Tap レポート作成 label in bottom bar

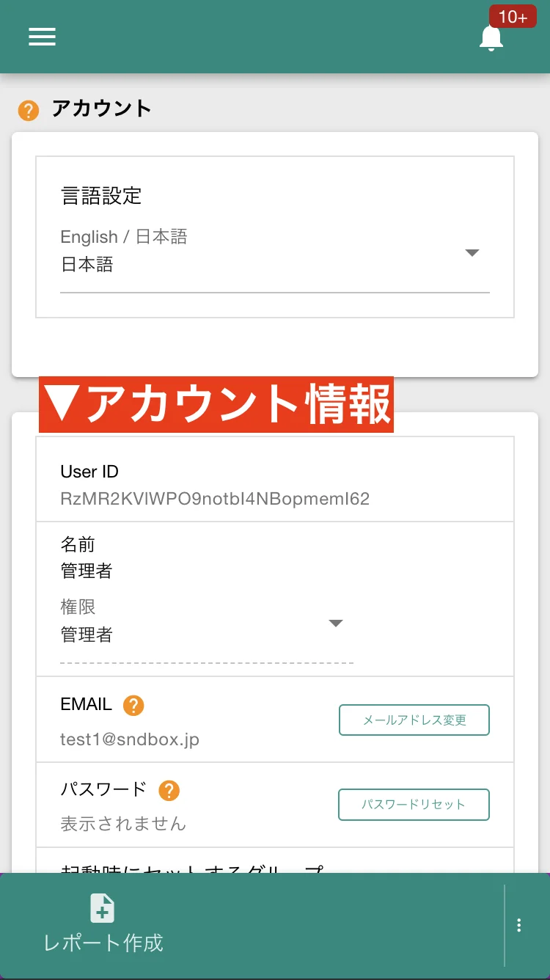click(x=103, y=943)
